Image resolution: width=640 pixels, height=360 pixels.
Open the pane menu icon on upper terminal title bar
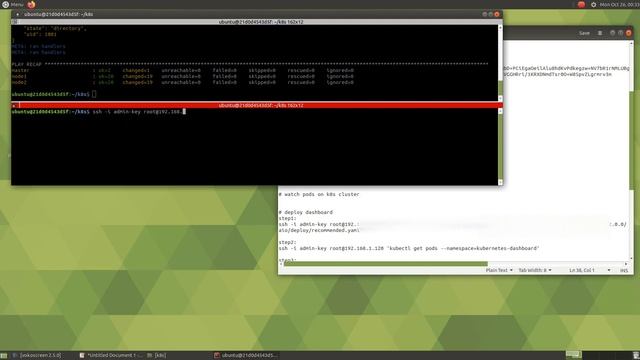15,22
